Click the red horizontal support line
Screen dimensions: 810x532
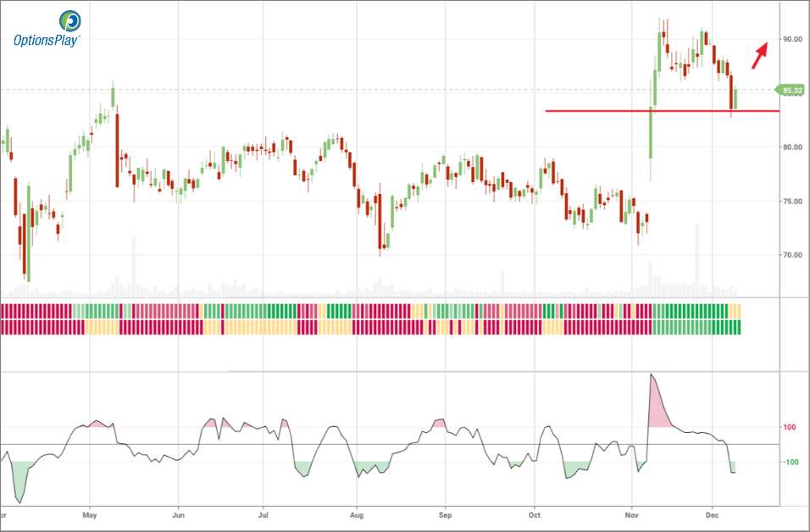click(661, 111)
